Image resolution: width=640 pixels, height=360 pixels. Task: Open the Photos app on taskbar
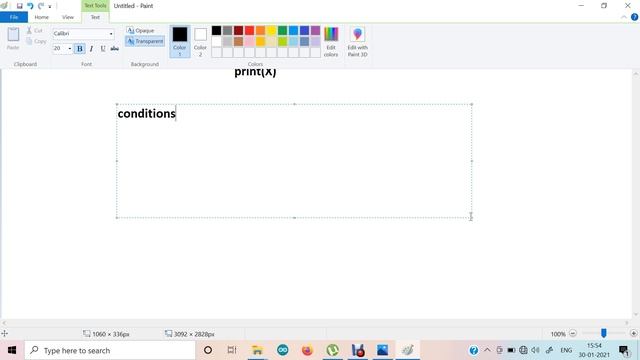tap(382, 350)
